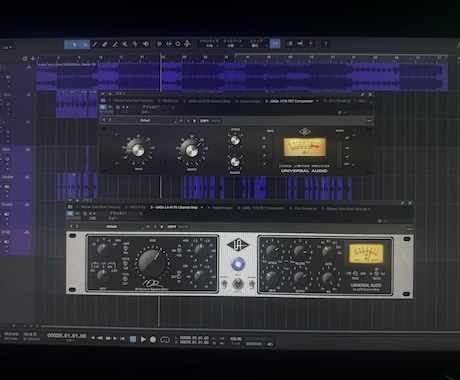Open the Timebase dropdown in toolbar
Image resolution: width=460 pixels, height=380 pixels.
coord(232,44)
